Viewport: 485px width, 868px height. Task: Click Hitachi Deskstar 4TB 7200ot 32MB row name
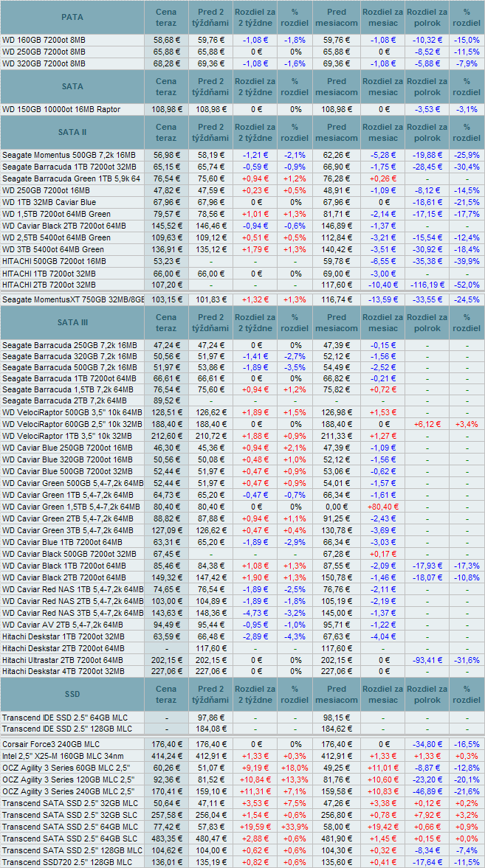tap(63, 672)
